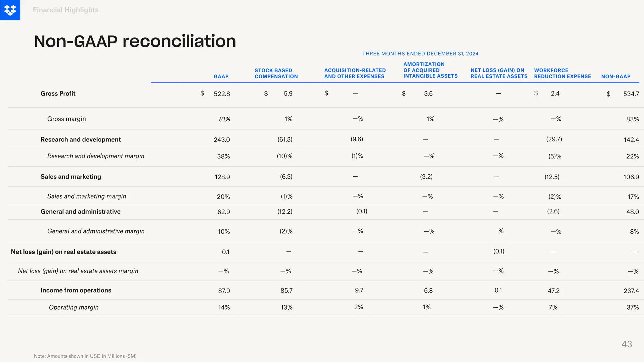Click the page number 43
The image size is (644, 362).
[x=627, y=344]
